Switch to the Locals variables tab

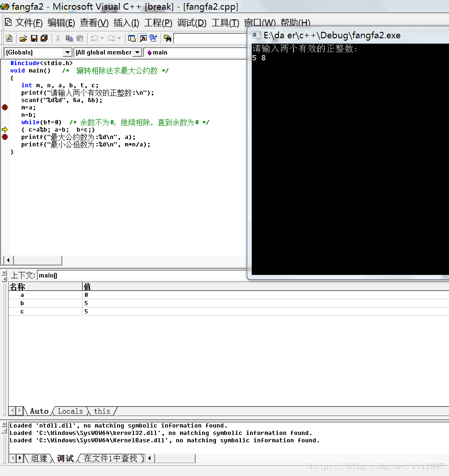coord(71,411)
